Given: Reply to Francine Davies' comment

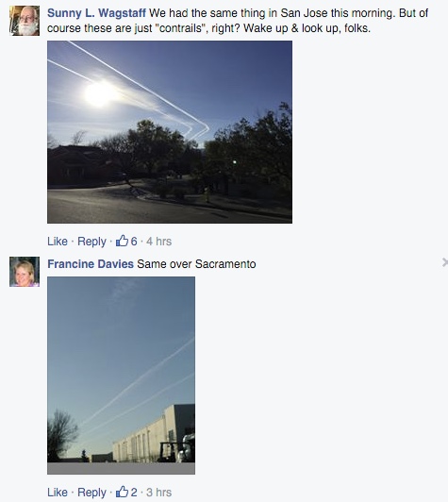Looking at the screenshot, I should [x=91, y=493].
